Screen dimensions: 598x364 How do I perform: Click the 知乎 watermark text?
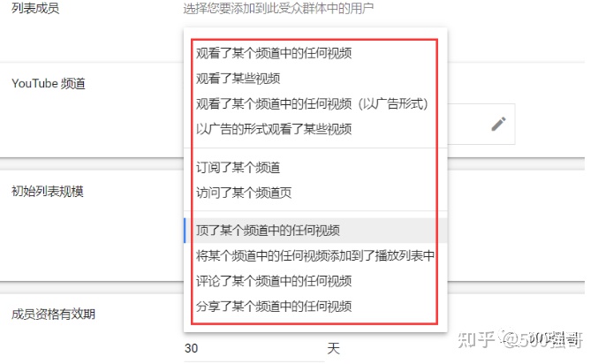[x=476, y=339]
